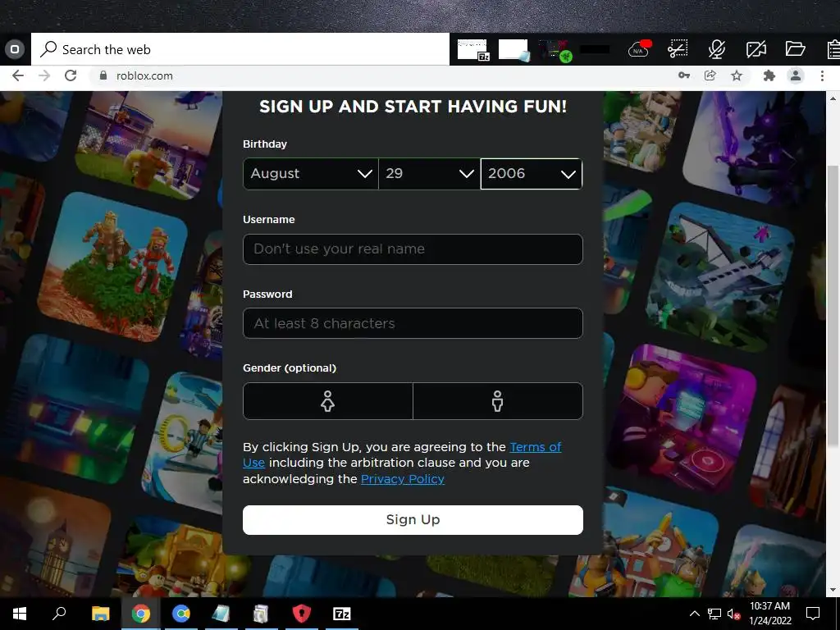Screen dimensions: 840x630
Task: Click the page vertical scrollbar thumb
Action: tap(833, 305)
